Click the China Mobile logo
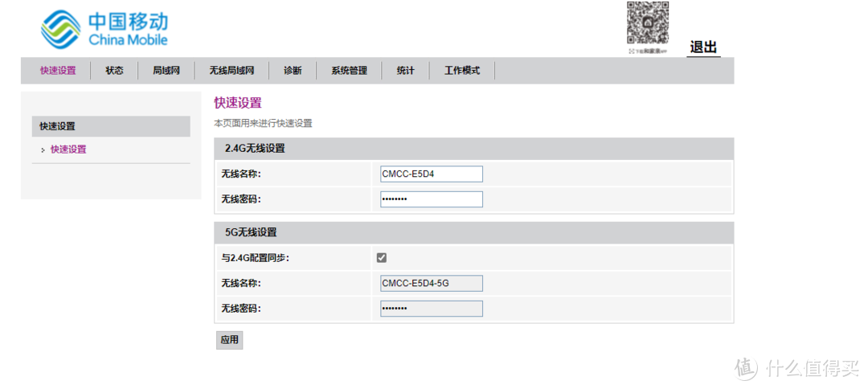This screenshot has width=868, height=389. (x=104, y=29)
